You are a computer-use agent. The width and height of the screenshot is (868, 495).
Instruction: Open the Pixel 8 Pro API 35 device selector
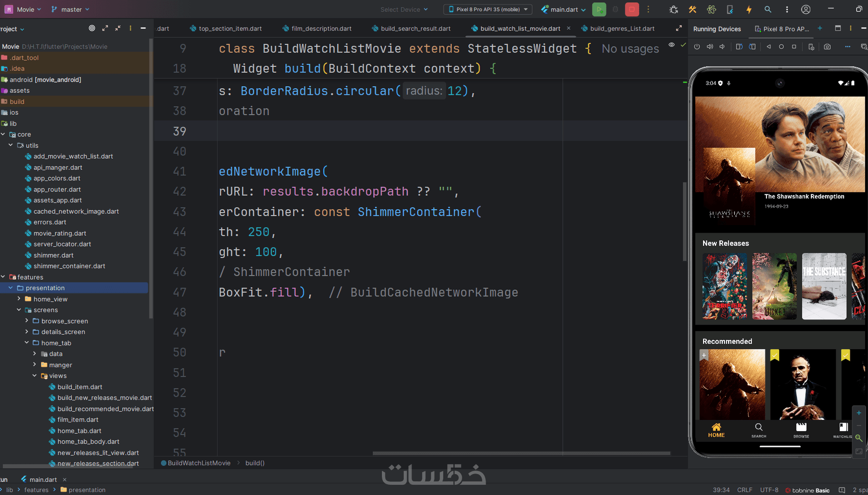[488, 9]
